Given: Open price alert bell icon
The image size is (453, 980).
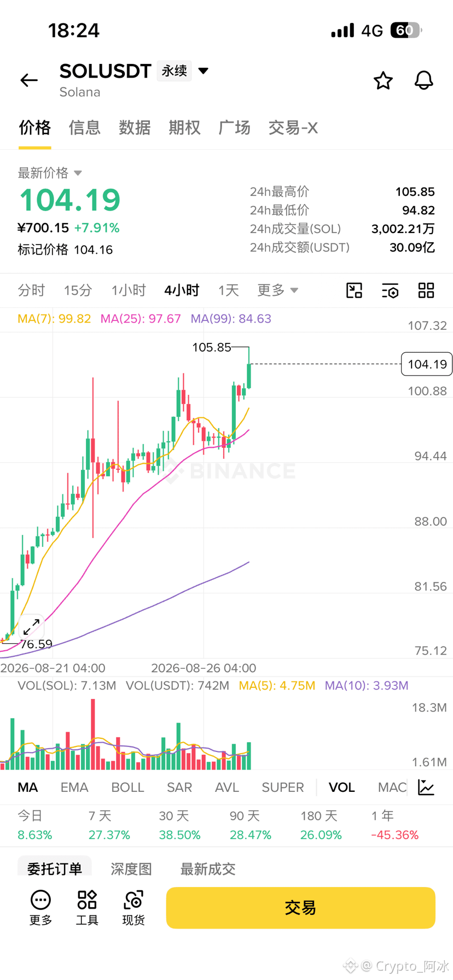Looking at the screenshot, I should [423, 80].
